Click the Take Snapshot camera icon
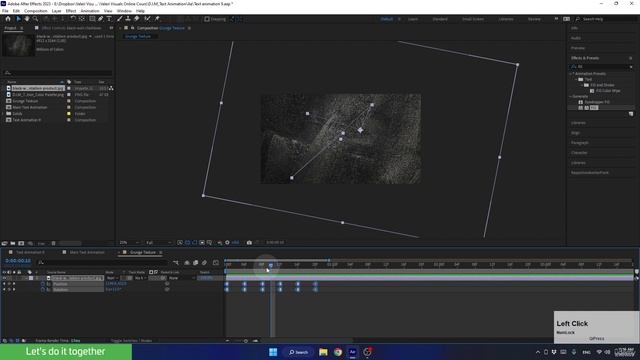This screenshot has height=360, width=640. tap(249, 242)
